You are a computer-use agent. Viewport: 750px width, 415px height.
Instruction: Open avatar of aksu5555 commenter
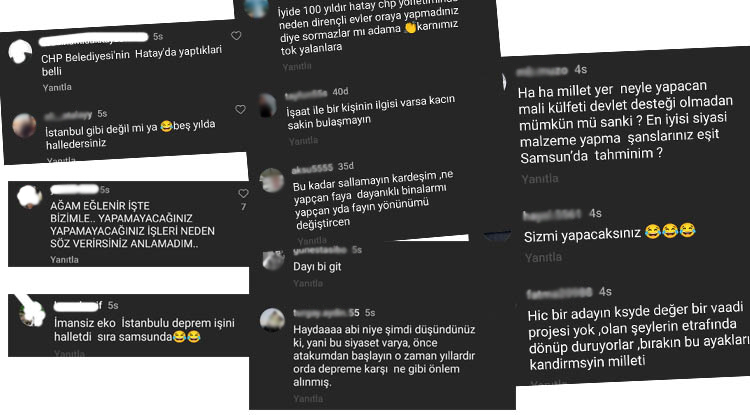[272, 180]
